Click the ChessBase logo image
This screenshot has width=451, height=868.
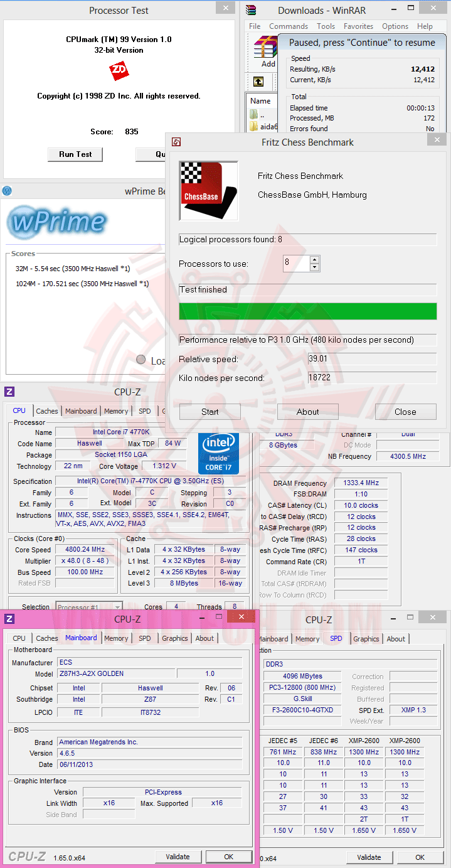click(x=209, y=191)
